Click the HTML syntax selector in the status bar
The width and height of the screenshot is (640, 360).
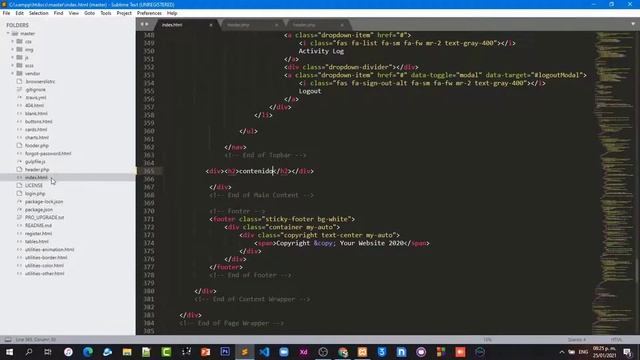click(x=616, y=340)
